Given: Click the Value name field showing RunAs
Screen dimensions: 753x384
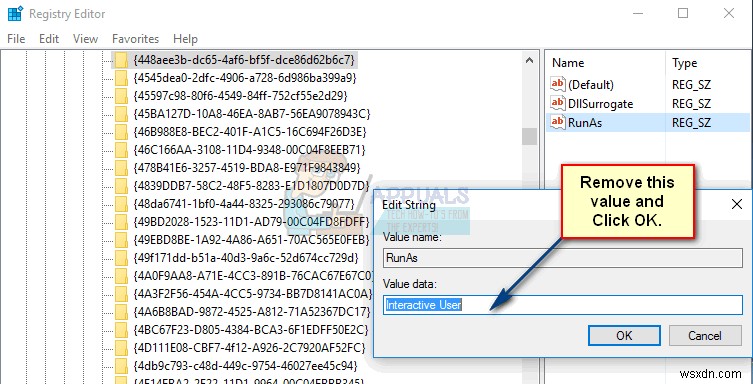Looking at the screenshot, I should click(x=563, y=258).
